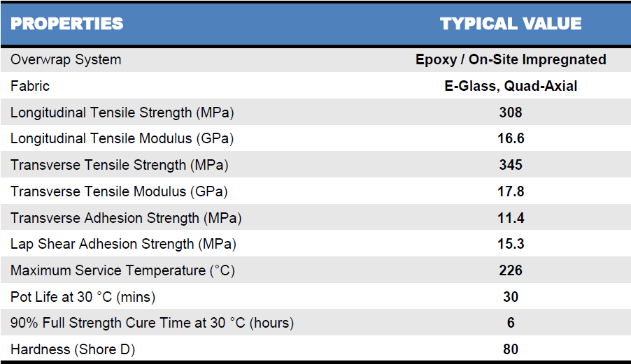This screenshot has height=364, width=631.
Task: Select the value 345
Action: pos(511,165)
